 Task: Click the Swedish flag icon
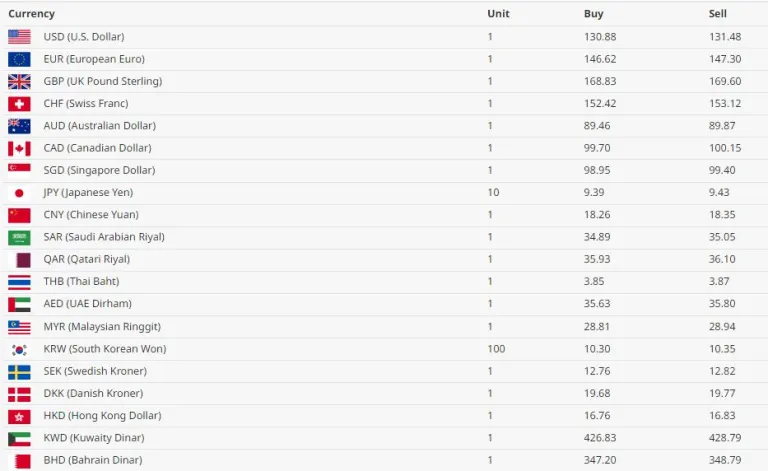tap(19, 371)
